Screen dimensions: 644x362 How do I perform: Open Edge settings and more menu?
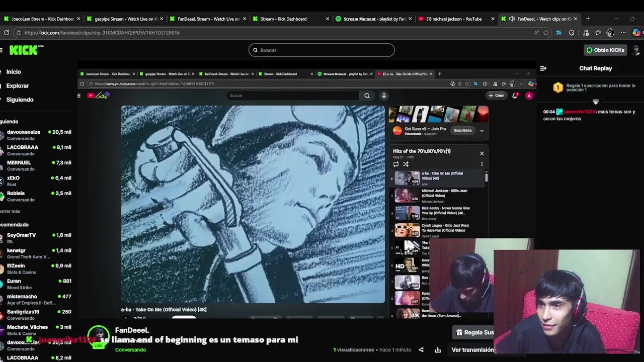tap(623, 33)
